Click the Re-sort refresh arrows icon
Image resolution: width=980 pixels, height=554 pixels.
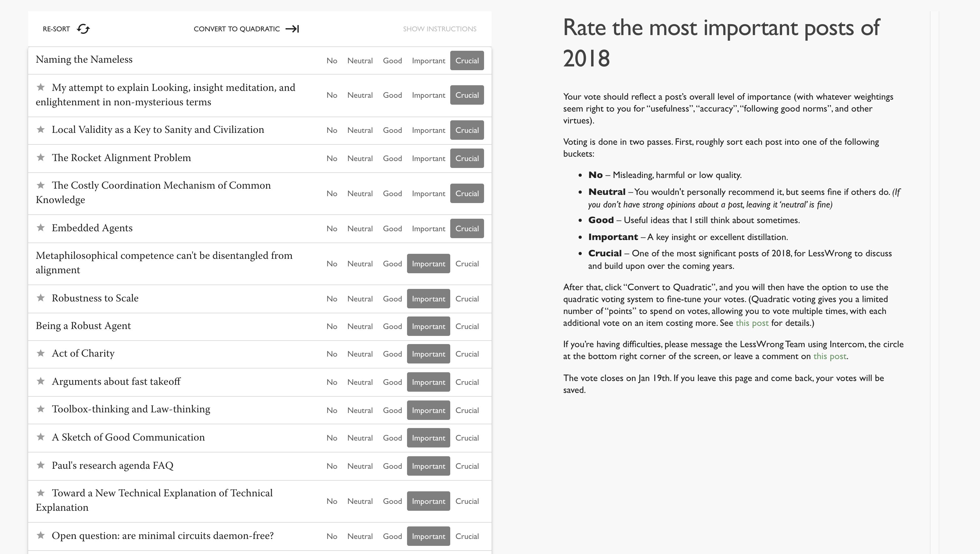point(83,29)
